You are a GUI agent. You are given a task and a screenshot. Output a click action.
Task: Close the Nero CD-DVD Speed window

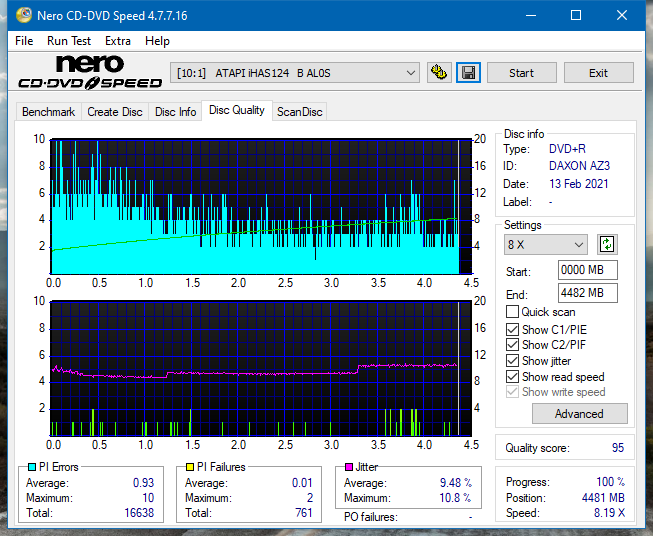tap(622, 15)
